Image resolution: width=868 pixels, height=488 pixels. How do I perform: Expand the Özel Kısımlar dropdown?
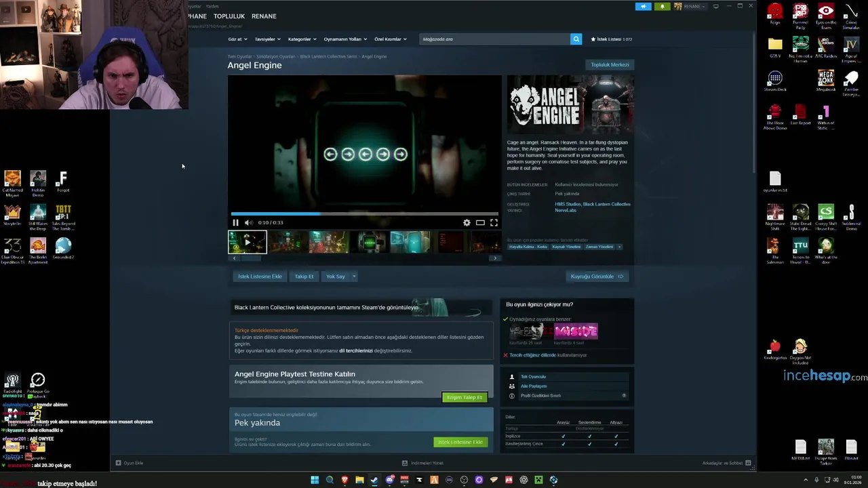(391, 39)
